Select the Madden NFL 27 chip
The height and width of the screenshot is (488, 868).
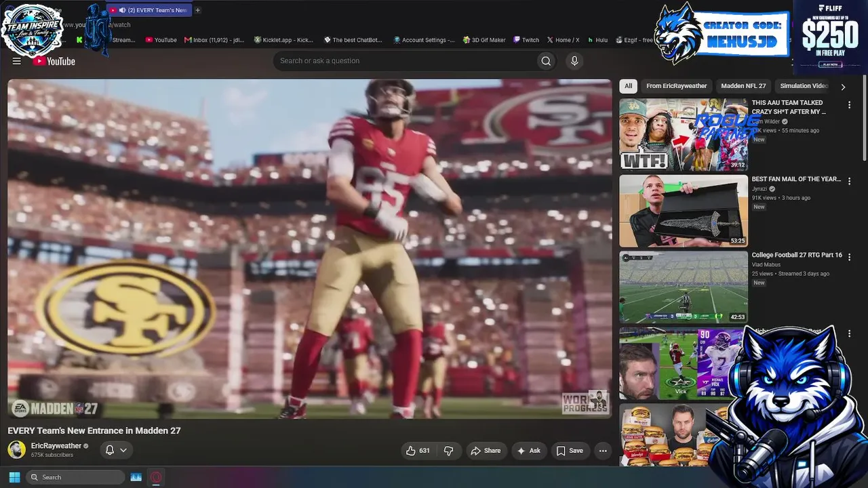coord(743,86)
